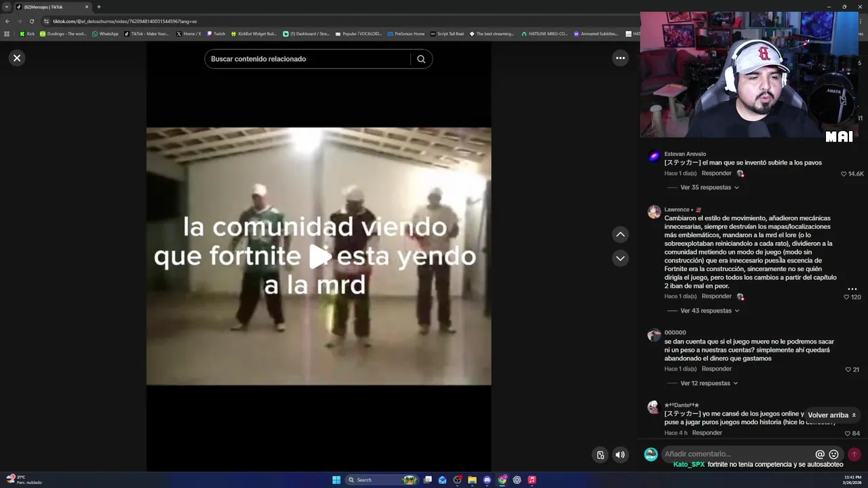Click 'Buscar contenido relacionado' search field

(309, 59)
